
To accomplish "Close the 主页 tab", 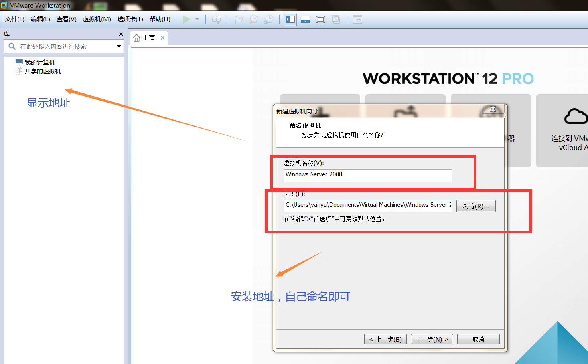I will pos(162,38).
